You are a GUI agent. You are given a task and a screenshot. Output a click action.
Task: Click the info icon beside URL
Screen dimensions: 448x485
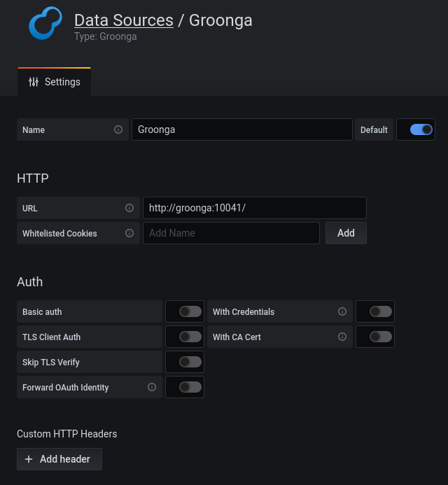pyautogui.click(x=129, y=208)
